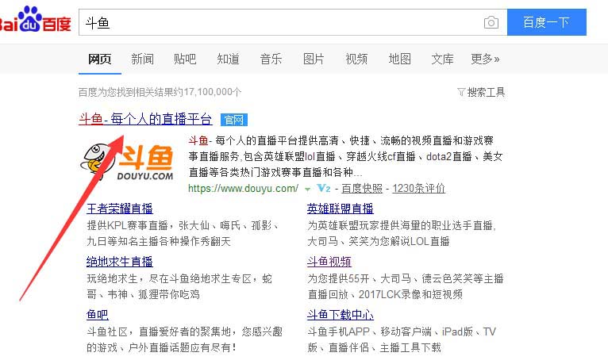Open the 王者荣耀直播 sublink

click(x=119, y=209)
